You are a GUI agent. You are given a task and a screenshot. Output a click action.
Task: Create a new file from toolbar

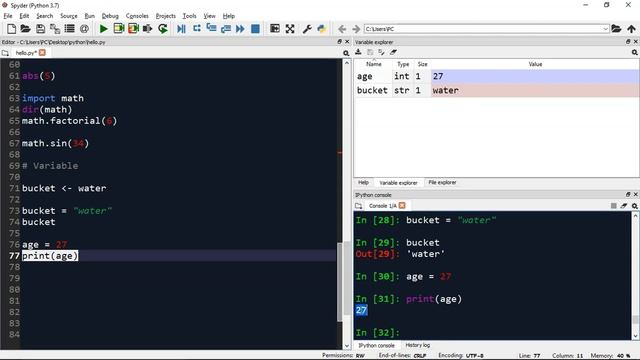pos(11,29)
